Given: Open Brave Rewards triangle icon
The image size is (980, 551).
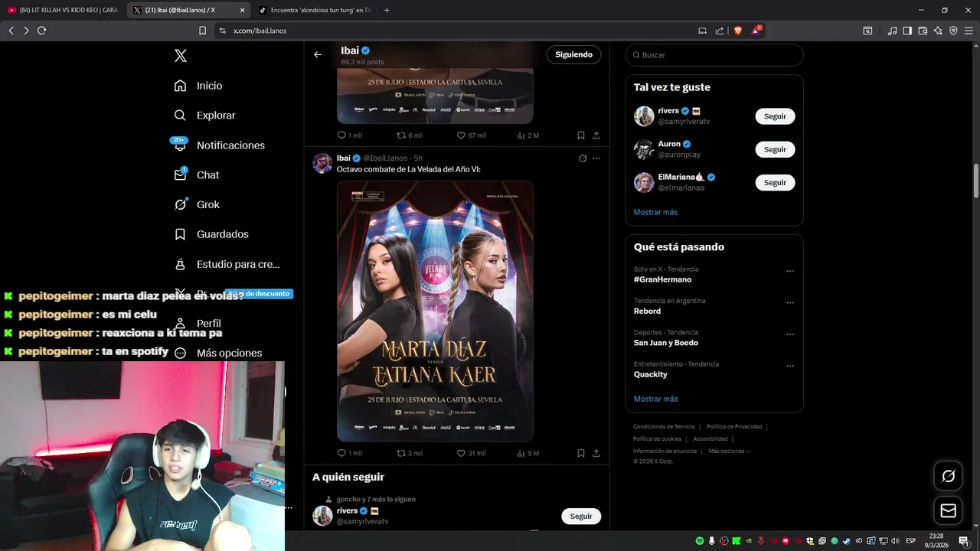Looking at the screenshot, I should click(x=756, y=31).
